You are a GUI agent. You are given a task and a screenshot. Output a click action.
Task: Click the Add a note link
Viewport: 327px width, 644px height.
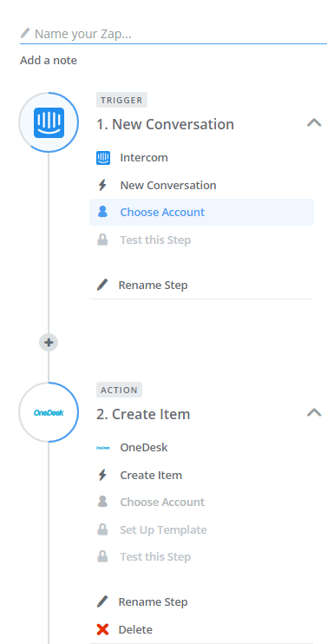(x=49, y=61)
